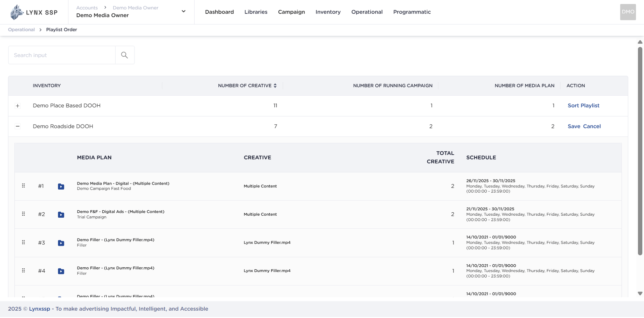Click the Trial Campaign subtitle

[x=92, y=217]
